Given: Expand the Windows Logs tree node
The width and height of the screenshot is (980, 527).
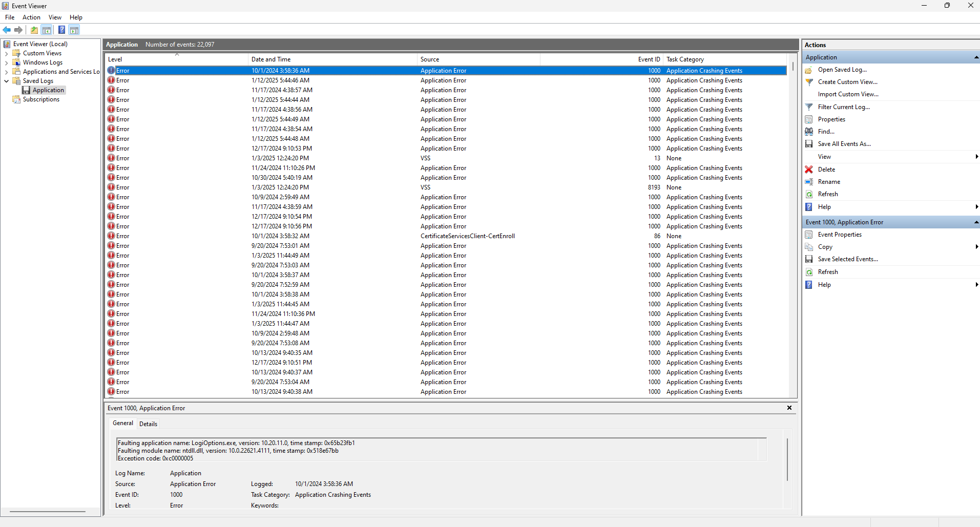Looking at the screenshot, I should pos(6,62).
